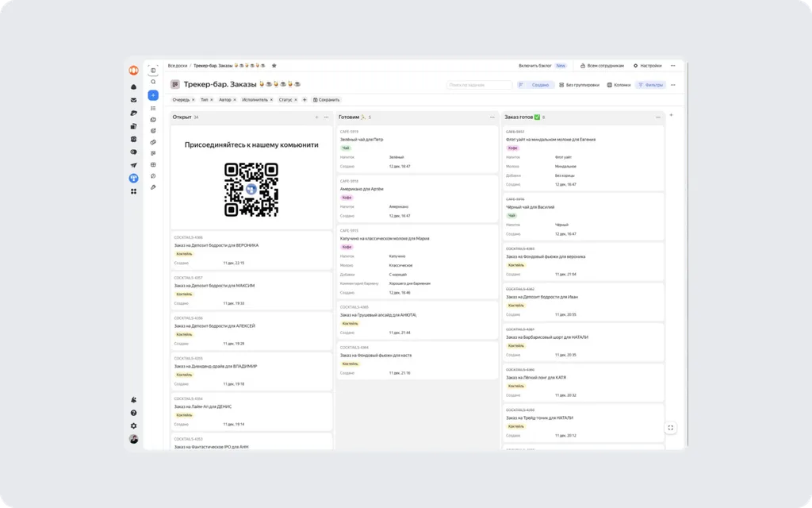The width and height of the screenshot is (812, 508).
Task: Open toolbar ellipsis next to Фильтры
Action: (672, 85)
